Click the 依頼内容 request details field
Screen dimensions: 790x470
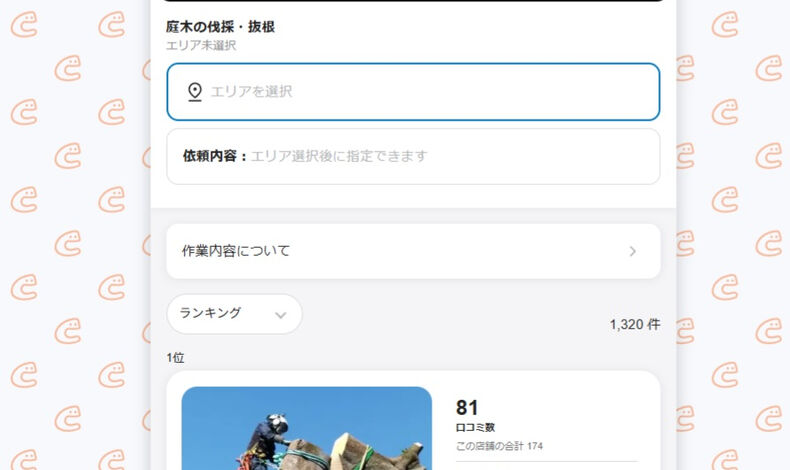(413, 156)
